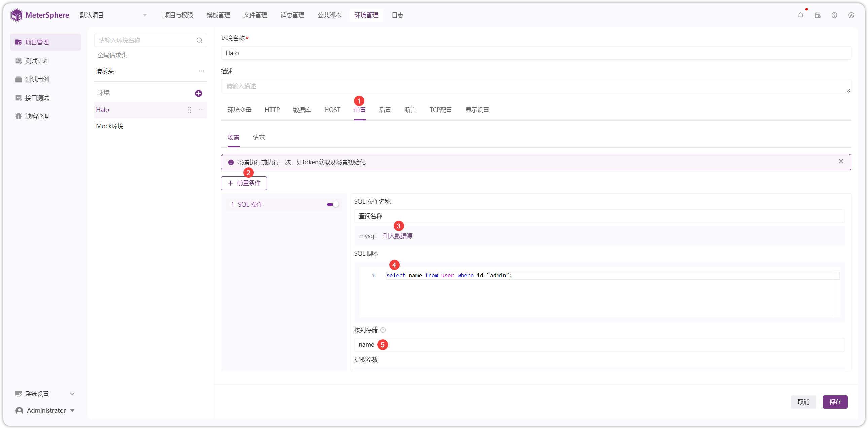This screenshot has height=429, width=868.
Task: Expand the 系统设置 chevron
Action: 72,394
